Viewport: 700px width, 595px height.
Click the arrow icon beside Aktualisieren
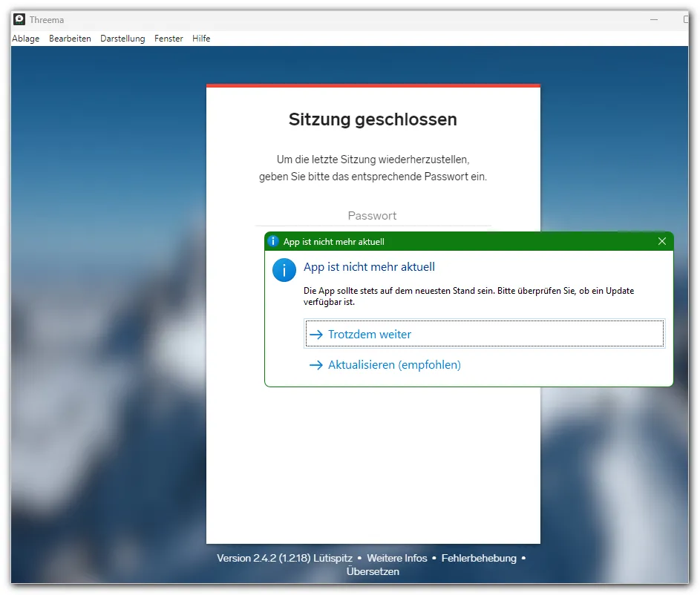(x=316, y=365)
